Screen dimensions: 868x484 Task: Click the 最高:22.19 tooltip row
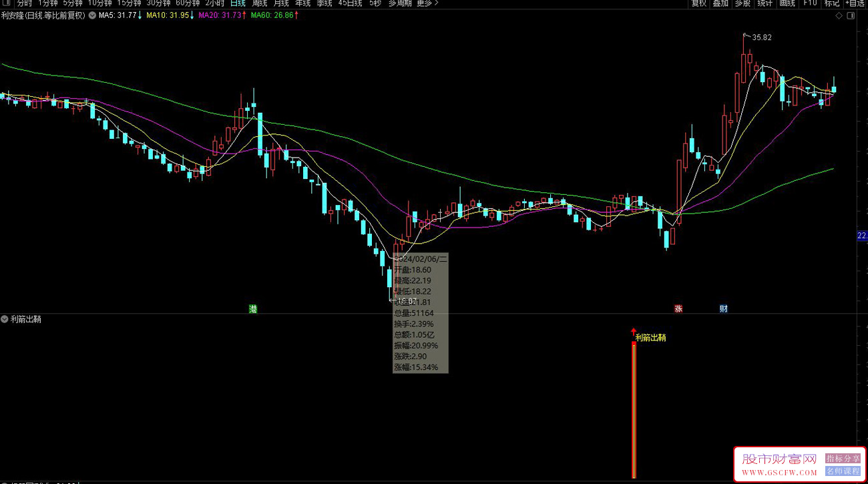(x=413, y=280)
